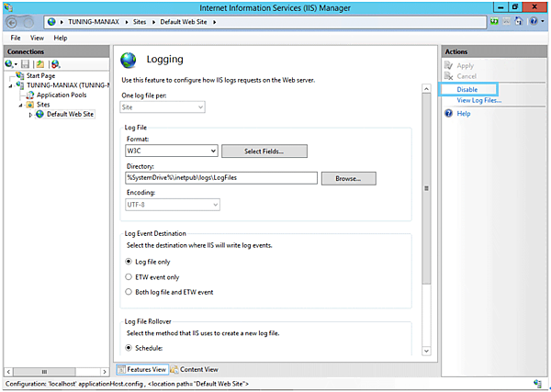The height and width of the screenshot is (392, 551).
Task: Click the back navigation arrow button
Action: 13,20
